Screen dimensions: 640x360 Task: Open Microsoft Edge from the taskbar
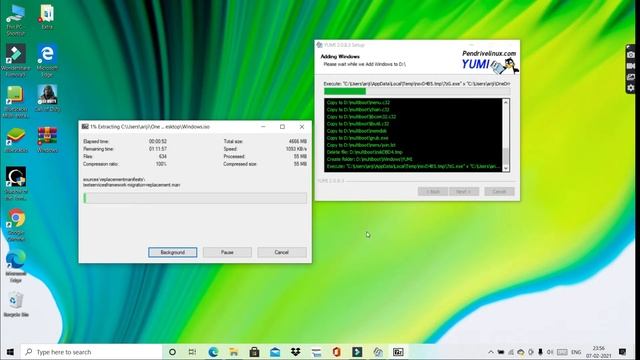click(x=213, y=352)
